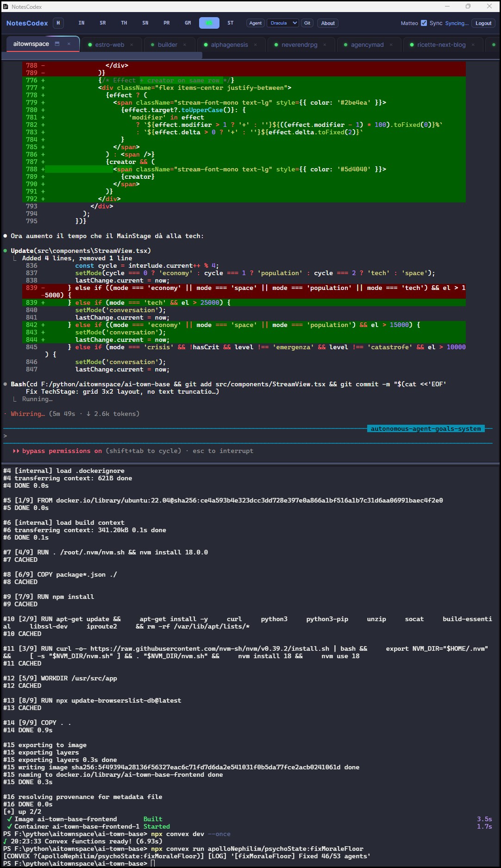Click the Agent button
The height and width of the screenshot is (868, 501).
tap(256, 23)
